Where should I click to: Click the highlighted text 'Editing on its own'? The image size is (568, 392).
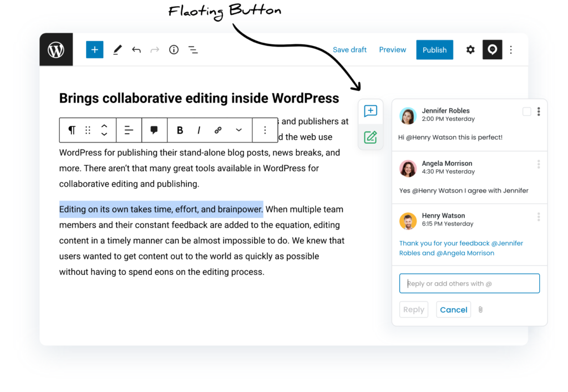click(x=94, y=209)
